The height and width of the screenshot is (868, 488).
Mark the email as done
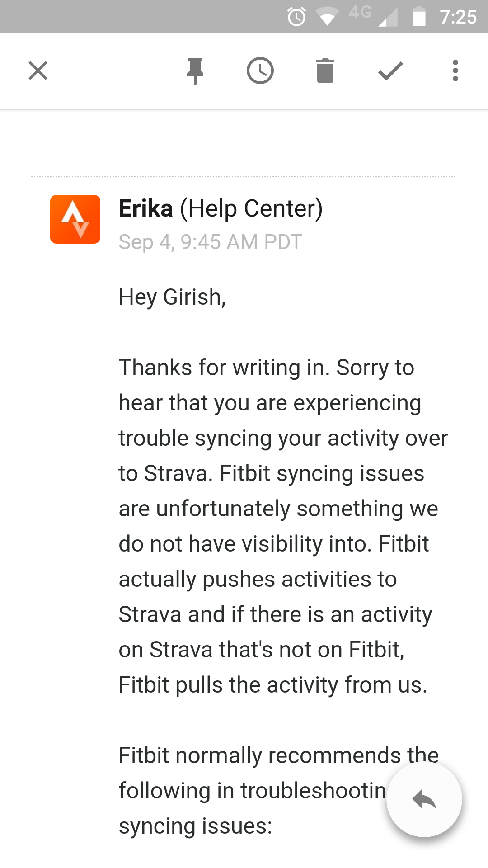390,71
